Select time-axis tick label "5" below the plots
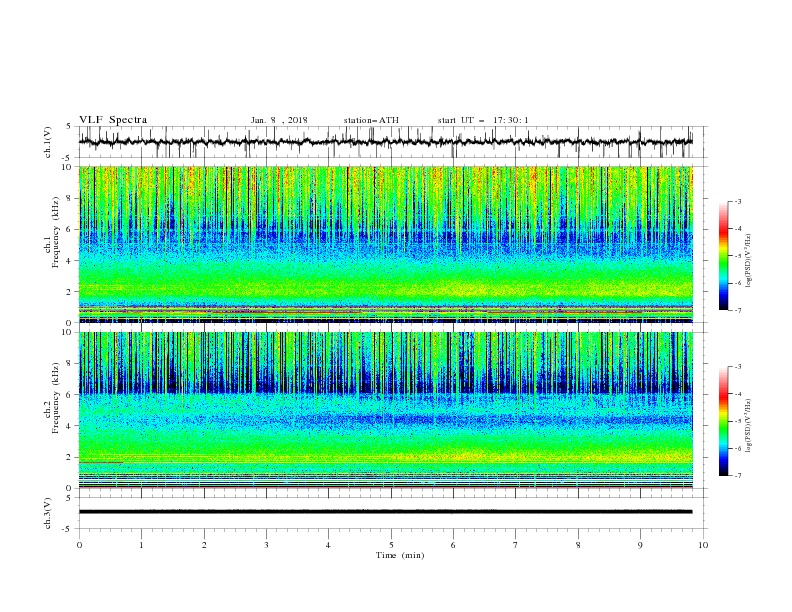This screenshot has height=612, width=792. click(x=391, y=545)
